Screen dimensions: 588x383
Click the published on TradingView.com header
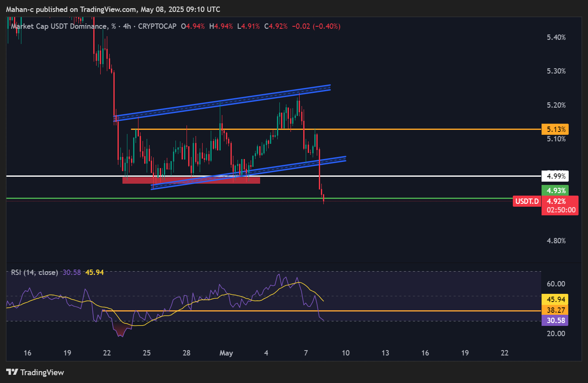pyautogui.click(x=113, y=9)
